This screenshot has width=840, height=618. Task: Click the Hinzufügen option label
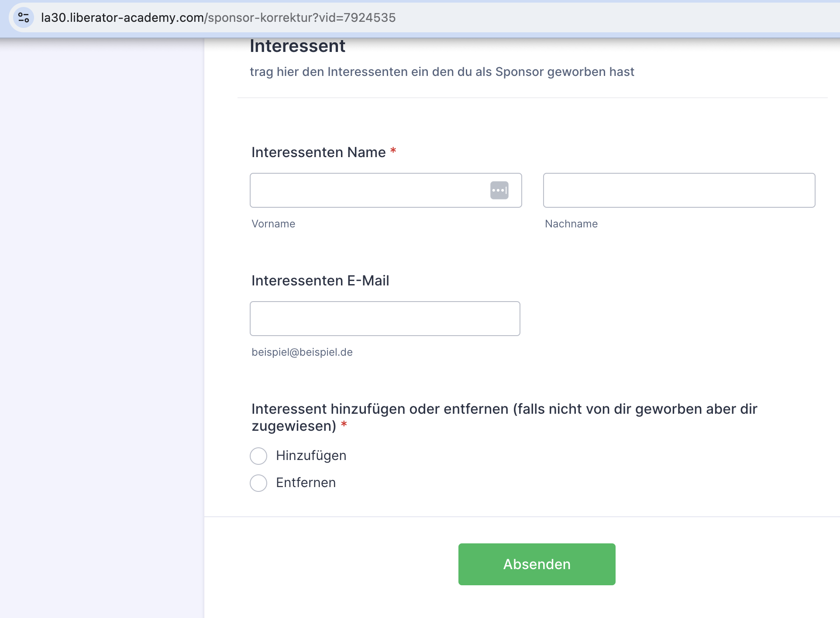(x=311, y=456)
